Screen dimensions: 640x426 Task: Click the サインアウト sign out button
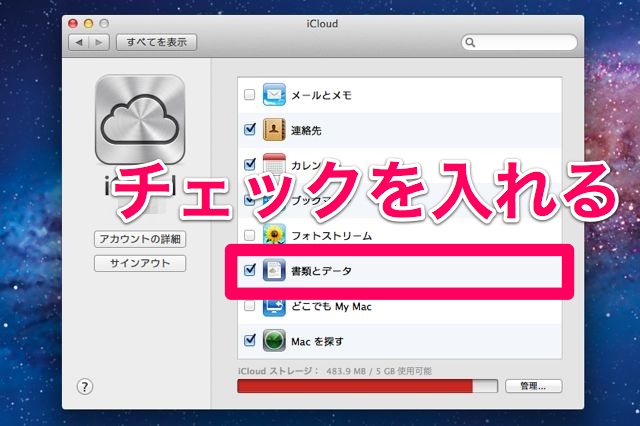pos(140,264)
